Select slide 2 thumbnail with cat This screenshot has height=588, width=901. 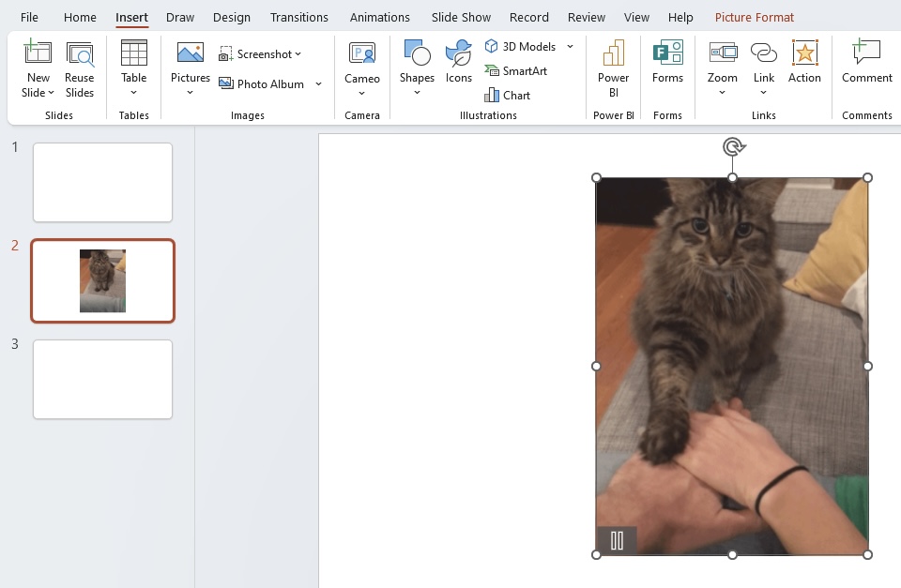103,280
